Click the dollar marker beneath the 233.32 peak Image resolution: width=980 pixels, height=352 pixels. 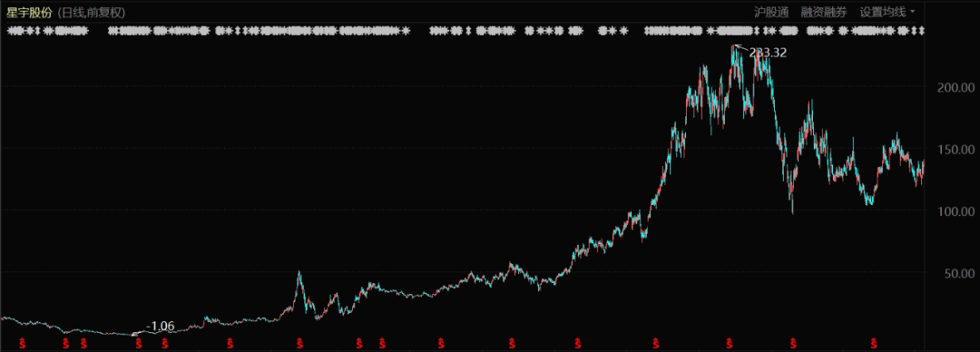click(729, 343)
